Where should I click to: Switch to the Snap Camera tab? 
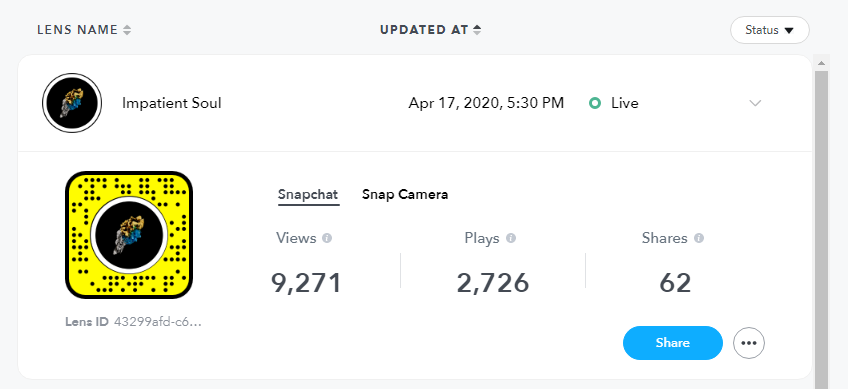click(x=405, y=194)
